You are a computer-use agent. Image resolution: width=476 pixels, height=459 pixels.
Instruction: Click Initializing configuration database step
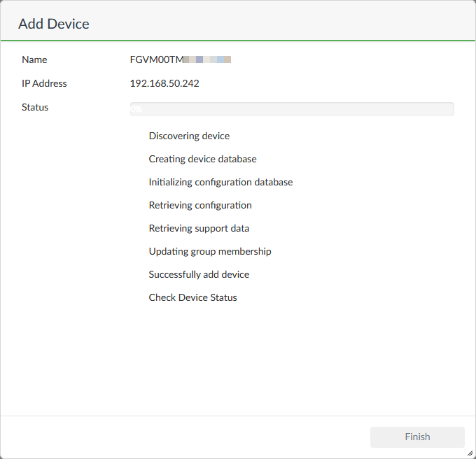[x=220, y=182]
